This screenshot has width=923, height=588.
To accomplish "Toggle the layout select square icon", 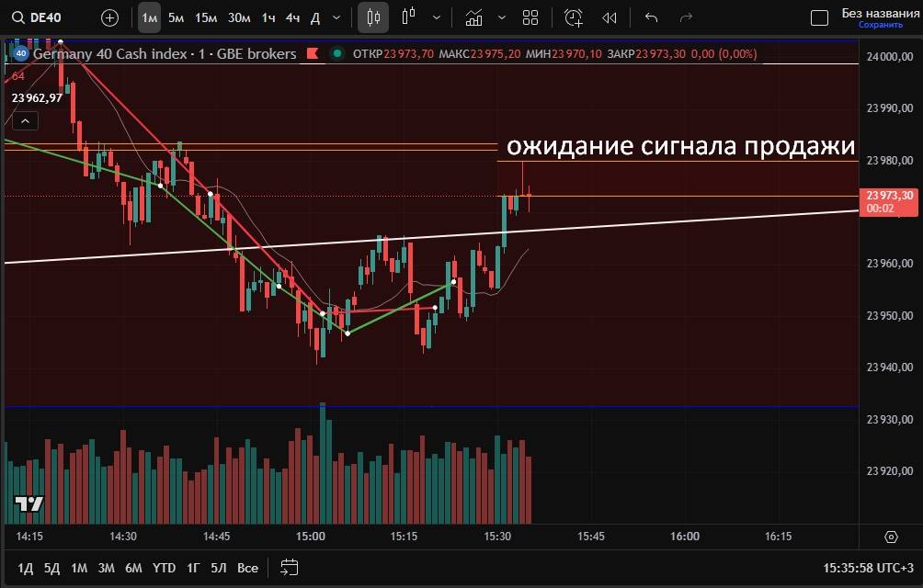I will 818,17.
